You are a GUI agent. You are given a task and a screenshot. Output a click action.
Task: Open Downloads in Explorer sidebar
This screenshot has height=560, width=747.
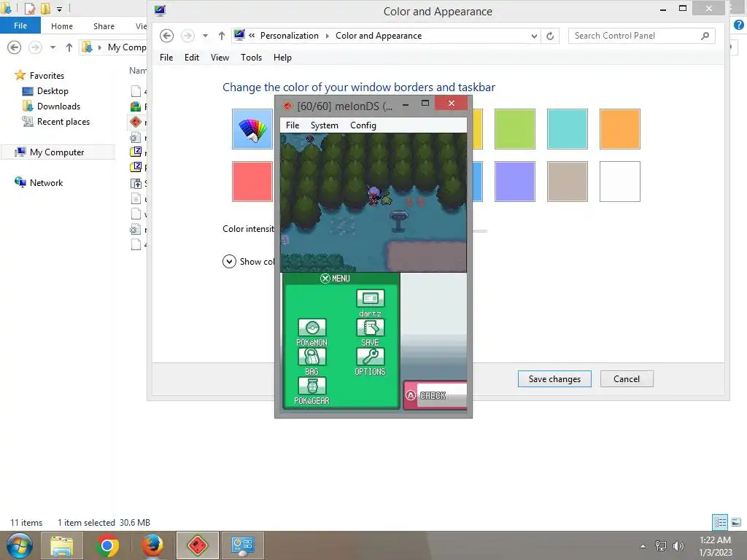(52, 106)
